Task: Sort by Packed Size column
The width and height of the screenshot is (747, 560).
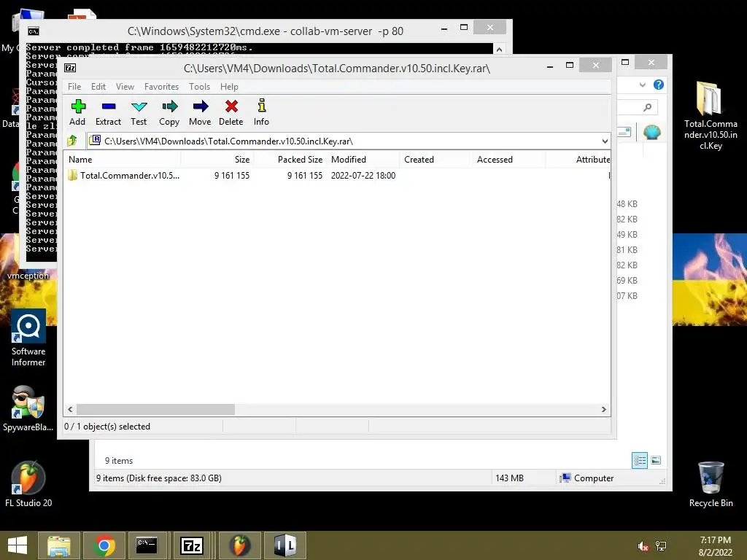Action: [x=290, y=160]
